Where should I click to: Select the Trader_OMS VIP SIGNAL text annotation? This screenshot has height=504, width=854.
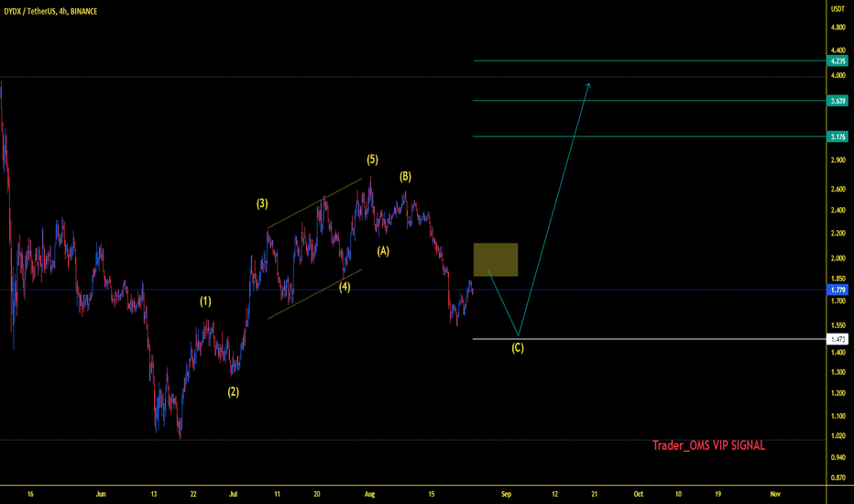click(x=708, y=445)
